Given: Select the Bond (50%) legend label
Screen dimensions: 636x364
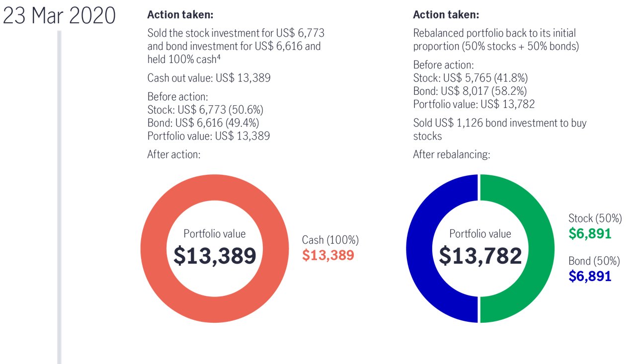Looking at the screenshot, I should (594, 261).
